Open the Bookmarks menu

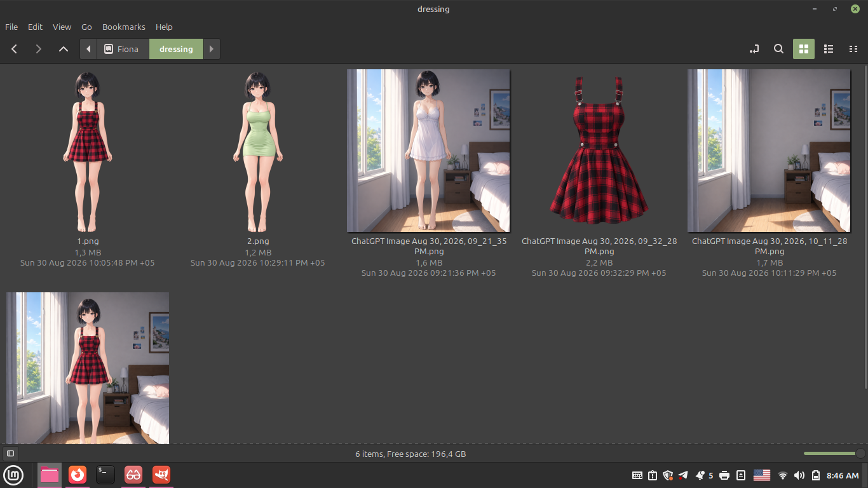point(124,27)
